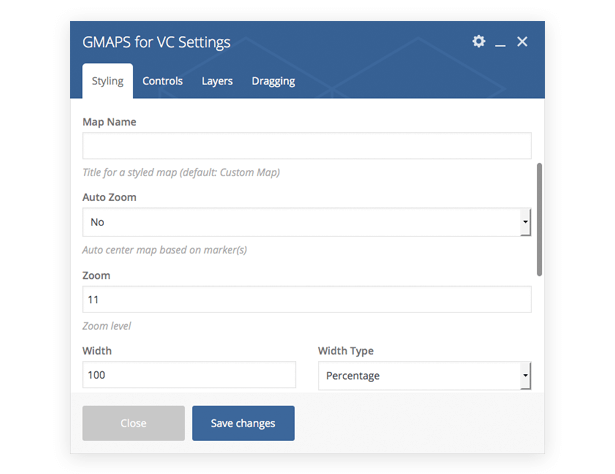Focus the Zoom field containing 11
The image size is (615, 474).
click(x=307, y=299)
